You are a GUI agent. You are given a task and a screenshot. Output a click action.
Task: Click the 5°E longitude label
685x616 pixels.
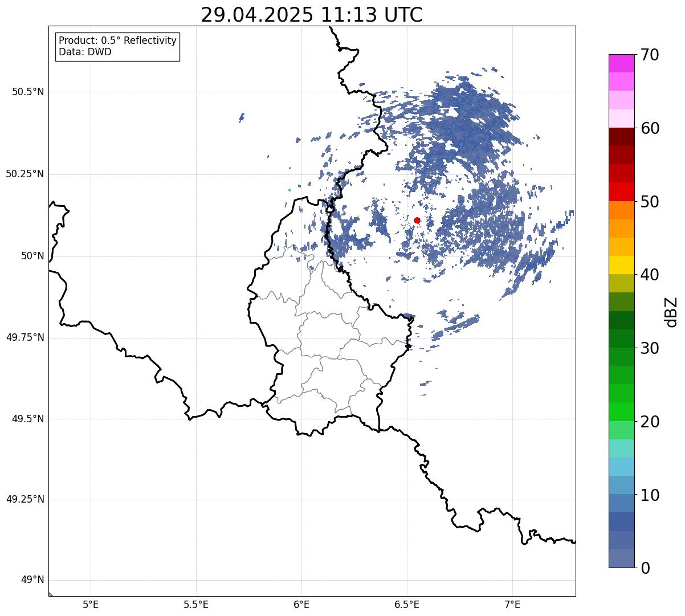(x=91, y=604)
